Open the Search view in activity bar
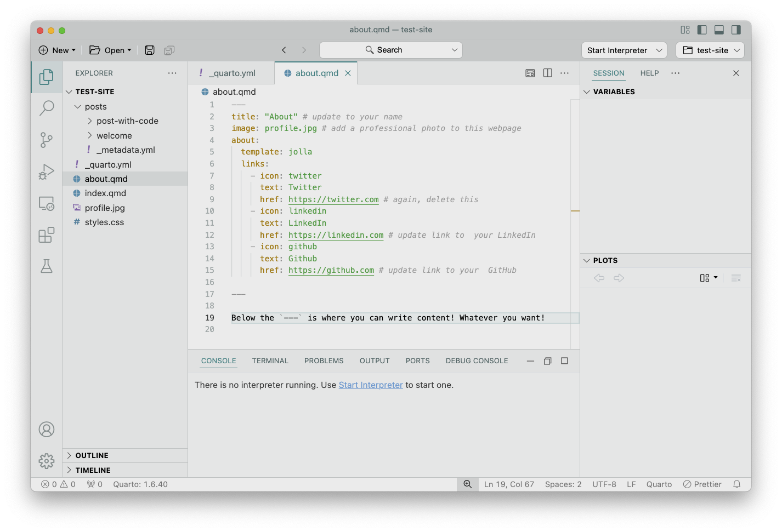782x532 pixels. 47,108
